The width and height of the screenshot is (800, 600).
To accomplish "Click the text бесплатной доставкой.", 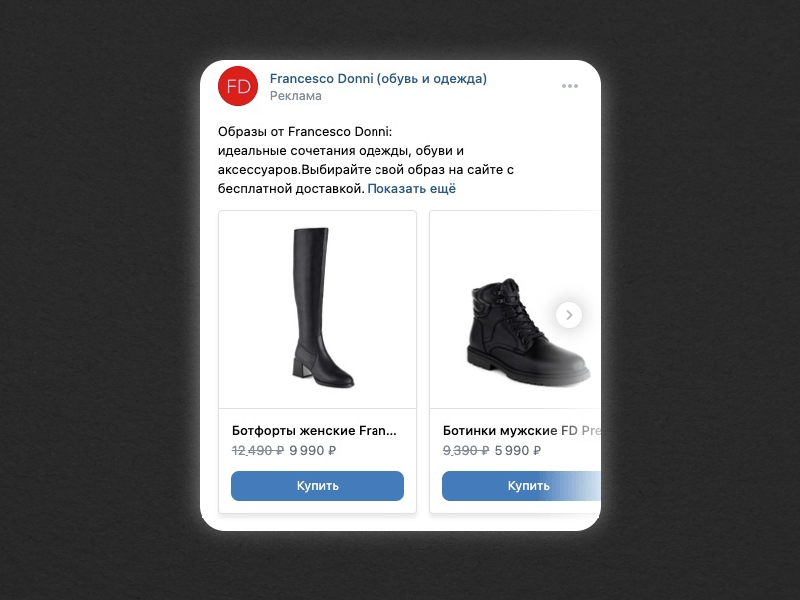I will [x=291, y=189].
